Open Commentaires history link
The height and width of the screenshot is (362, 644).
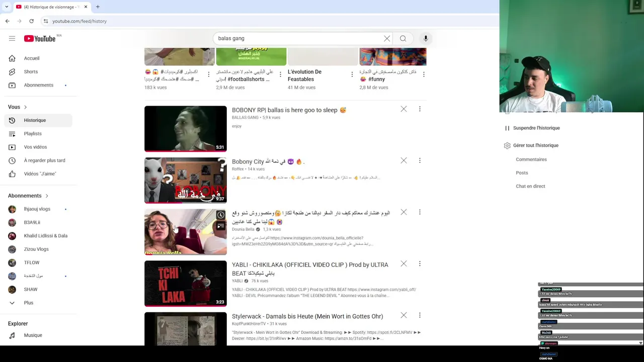coord(531,159)
